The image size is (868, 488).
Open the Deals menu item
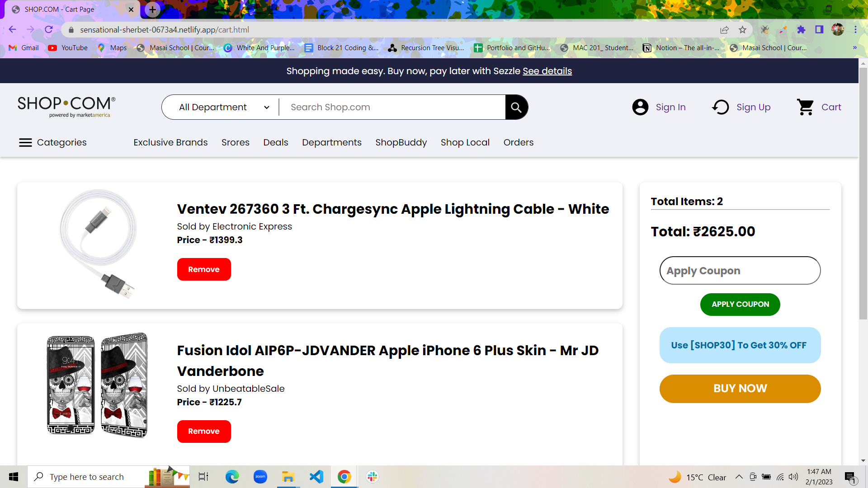tap(276, 142)
